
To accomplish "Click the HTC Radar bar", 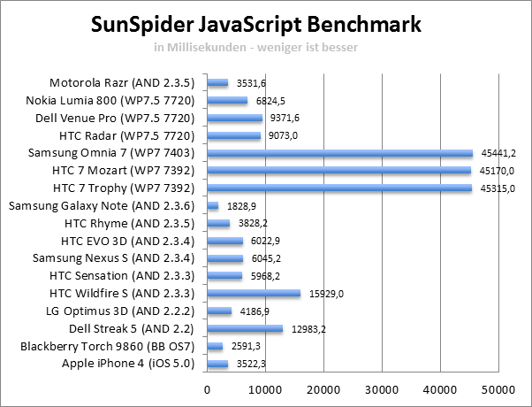I will [234, 135].
